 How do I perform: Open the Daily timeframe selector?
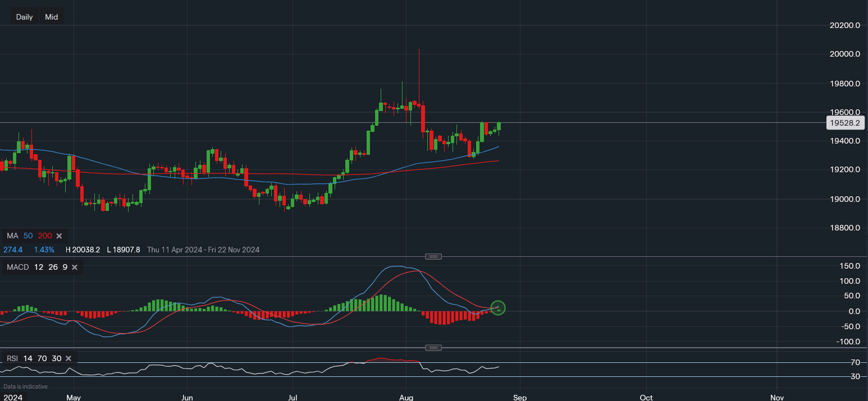click(24, 17)
